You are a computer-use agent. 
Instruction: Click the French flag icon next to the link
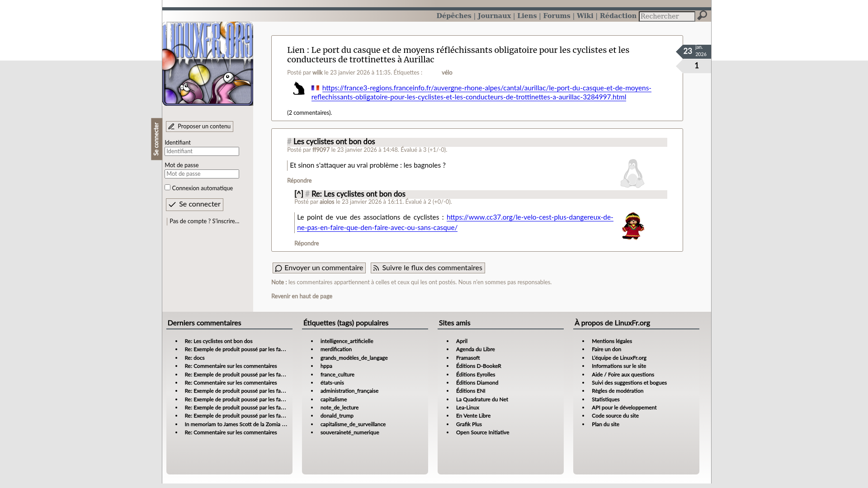[315, 88]
